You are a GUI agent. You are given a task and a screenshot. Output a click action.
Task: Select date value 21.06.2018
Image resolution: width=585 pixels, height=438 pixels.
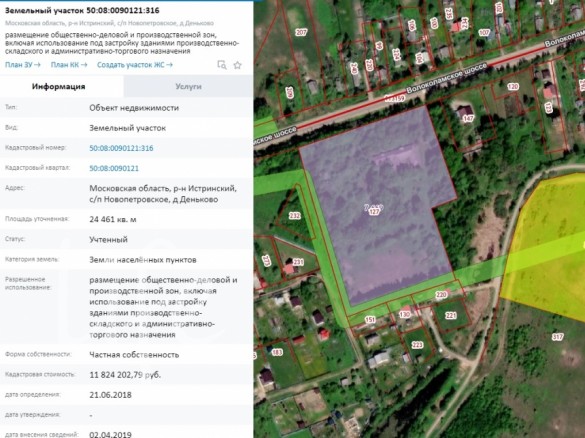click(110, 395)
